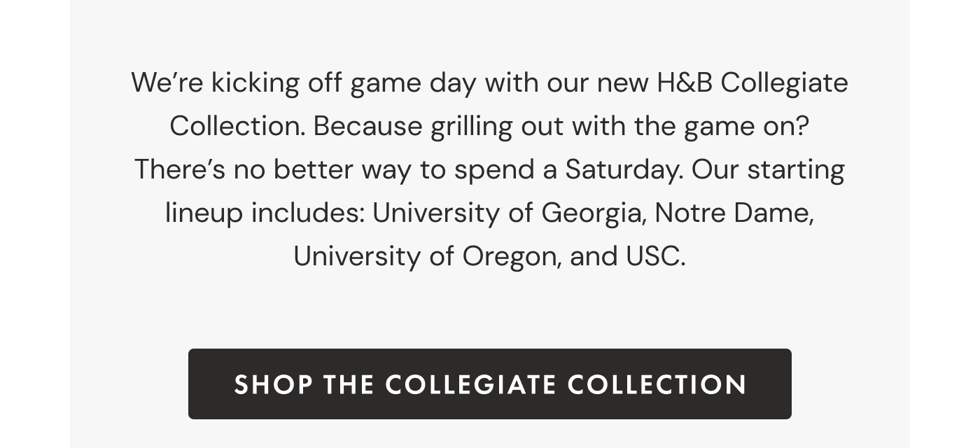This screenshot has height=448, width=980.
Task: Click the white margin left of the email
Action: tap(35, 224)
